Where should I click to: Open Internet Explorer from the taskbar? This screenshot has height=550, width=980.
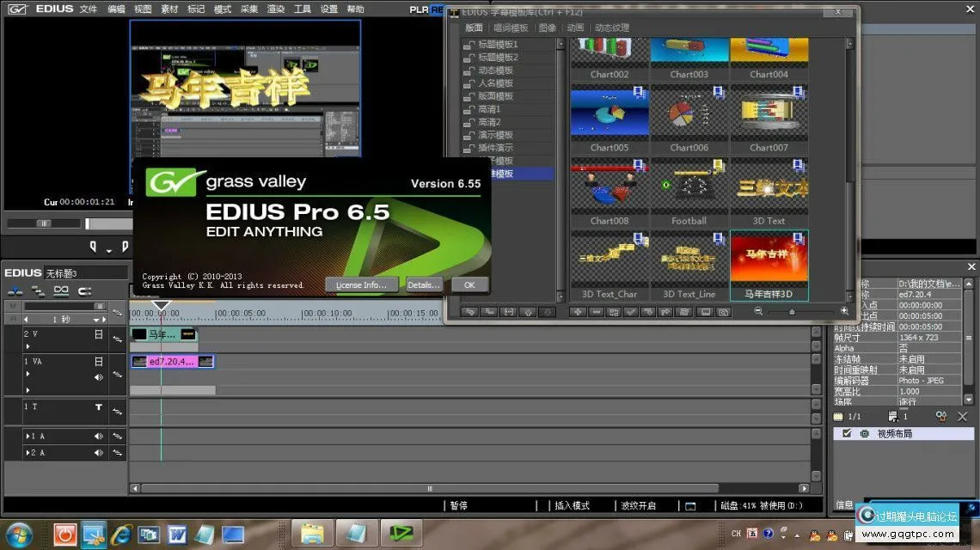121,534
